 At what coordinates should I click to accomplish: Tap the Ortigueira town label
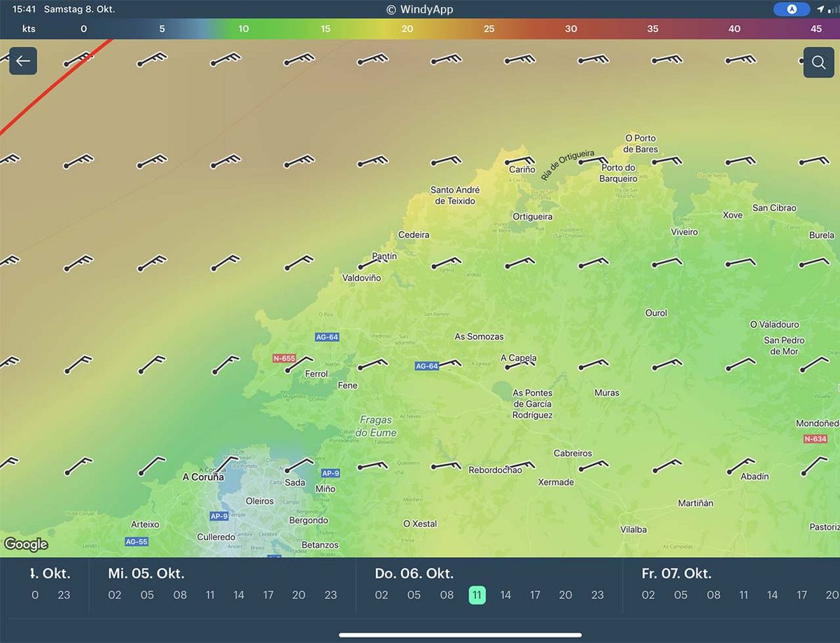[x=533, y=217]
